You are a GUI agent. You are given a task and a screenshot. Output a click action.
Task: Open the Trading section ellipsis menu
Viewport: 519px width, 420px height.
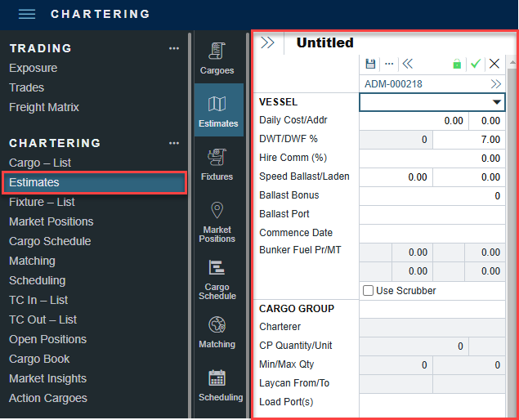[173, 48]
